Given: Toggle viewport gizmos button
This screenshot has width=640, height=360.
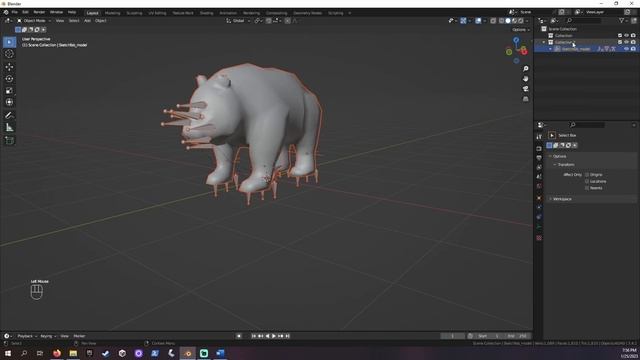Looking at the screenshot, I should (x=463, y=21).
